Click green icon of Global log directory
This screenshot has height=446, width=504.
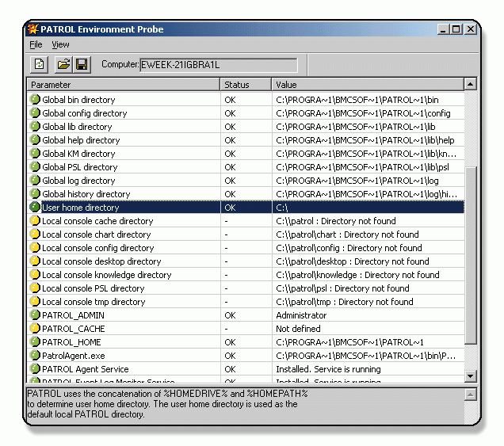click(x=34, y=181)
